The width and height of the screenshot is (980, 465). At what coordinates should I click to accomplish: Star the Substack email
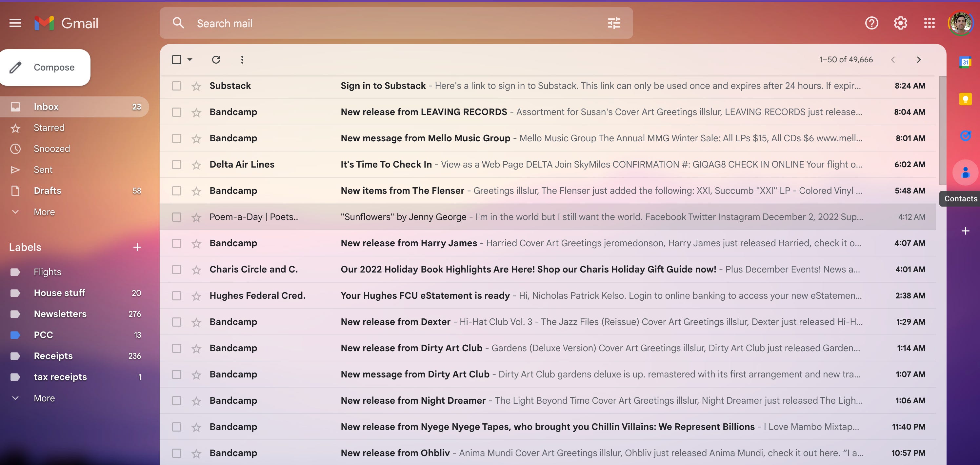196,86
